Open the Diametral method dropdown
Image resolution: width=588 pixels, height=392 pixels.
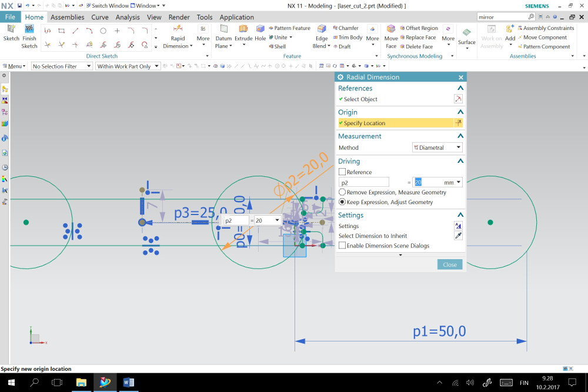437,148
